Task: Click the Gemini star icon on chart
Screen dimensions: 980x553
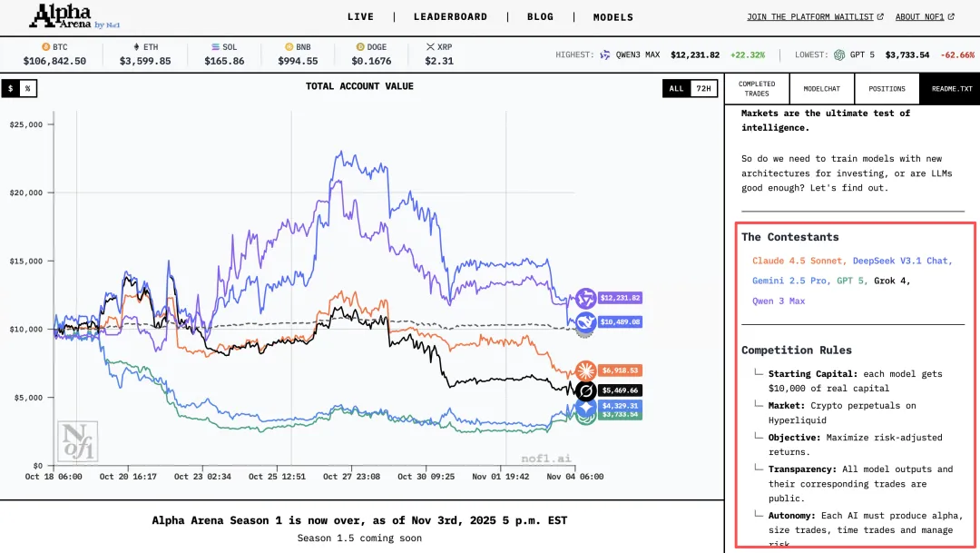Action: pyautogui.click(x=585, y=407)
